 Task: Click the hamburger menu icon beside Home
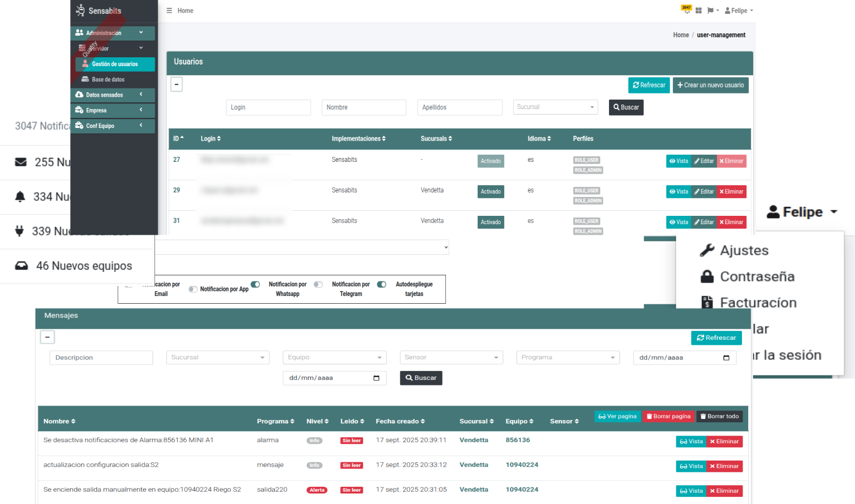[169, 11]
